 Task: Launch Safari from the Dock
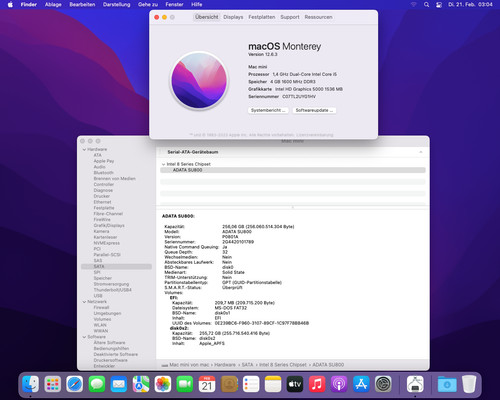(75, 384)
